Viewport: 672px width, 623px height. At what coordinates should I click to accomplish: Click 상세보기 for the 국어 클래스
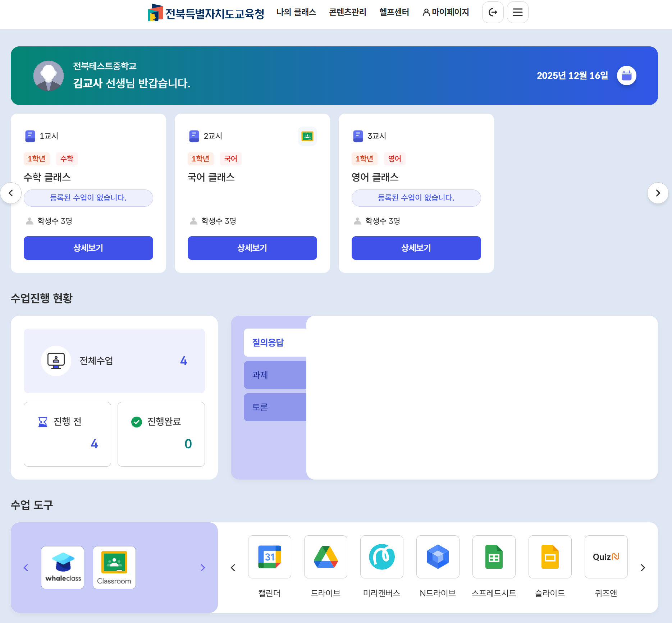252,248
